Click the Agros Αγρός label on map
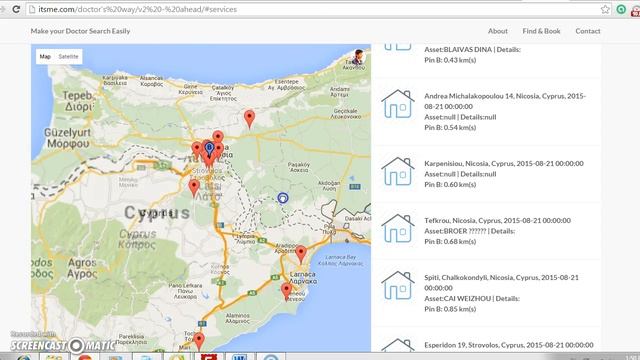This screenshot has width=640, height=360. [82, 268]
